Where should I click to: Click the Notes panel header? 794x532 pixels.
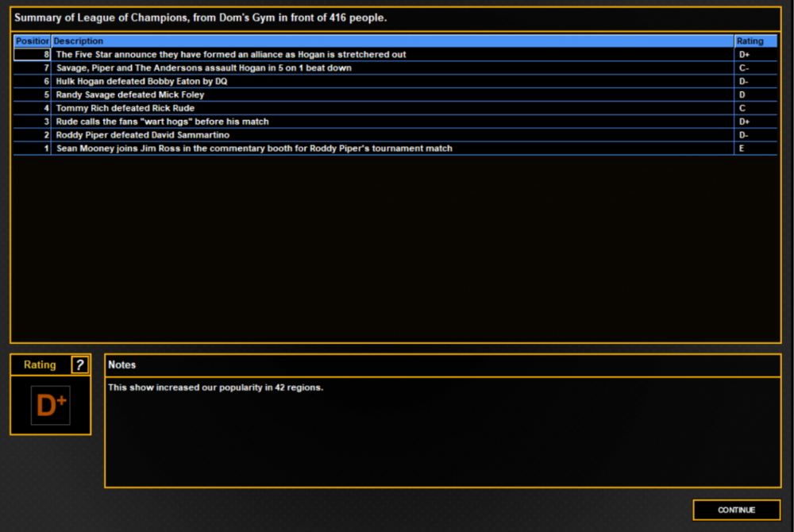[x=442, y=365]
